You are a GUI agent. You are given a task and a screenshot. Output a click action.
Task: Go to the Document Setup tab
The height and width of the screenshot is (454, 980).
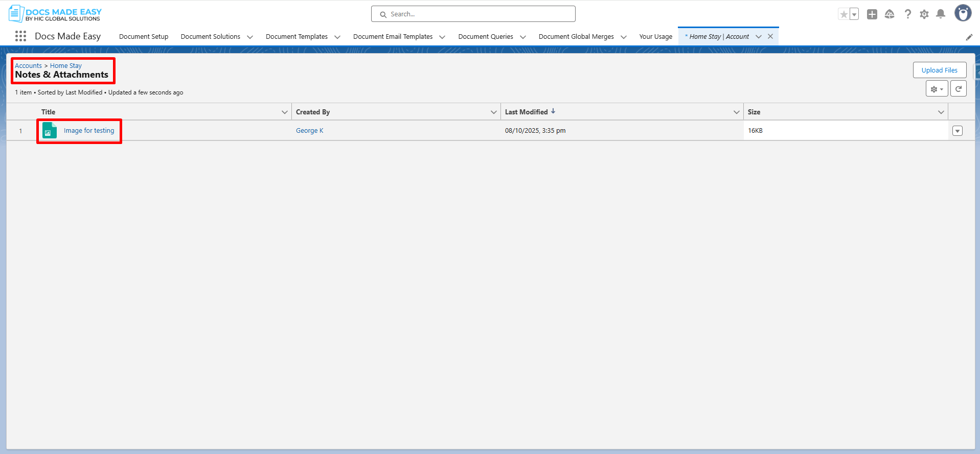144,37
